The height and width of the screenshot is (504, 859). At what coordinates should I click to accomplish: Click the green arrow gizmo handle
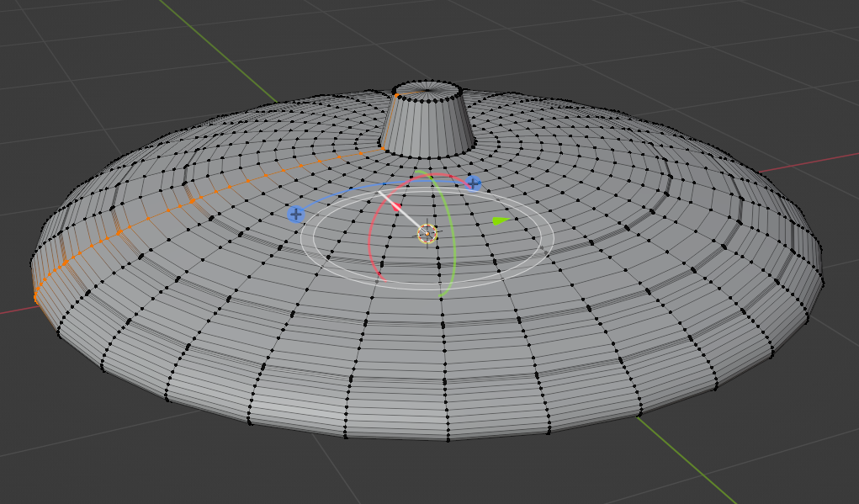(x=501, y=220)
